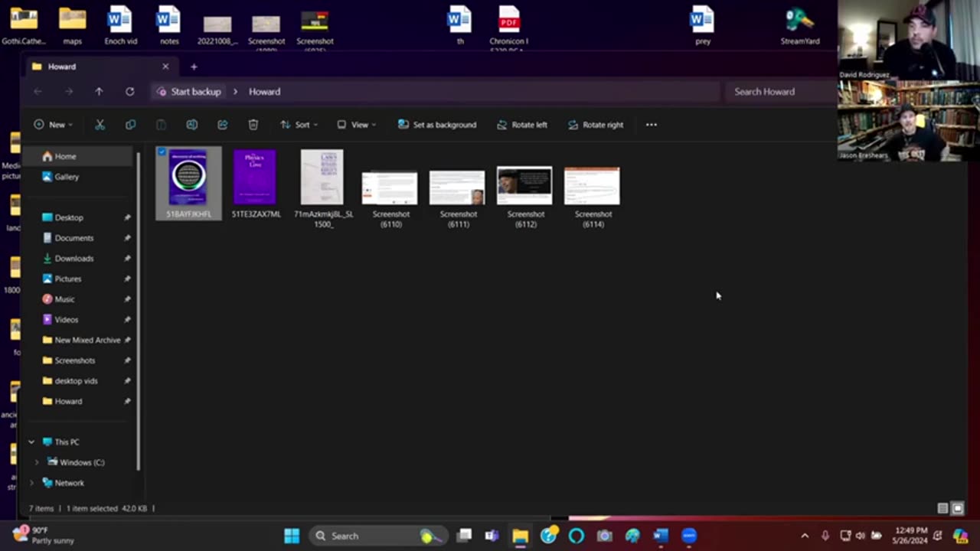Select the 51TE3ZAX7ML purple book thumbnail
The image size is (980, 551).
tap(255, 178)
